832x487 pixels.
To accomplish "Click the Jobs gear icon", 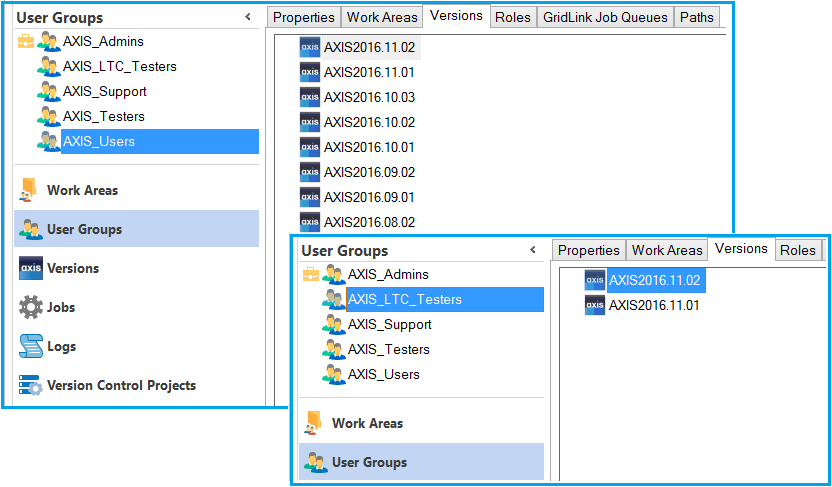I will [30, 307].
